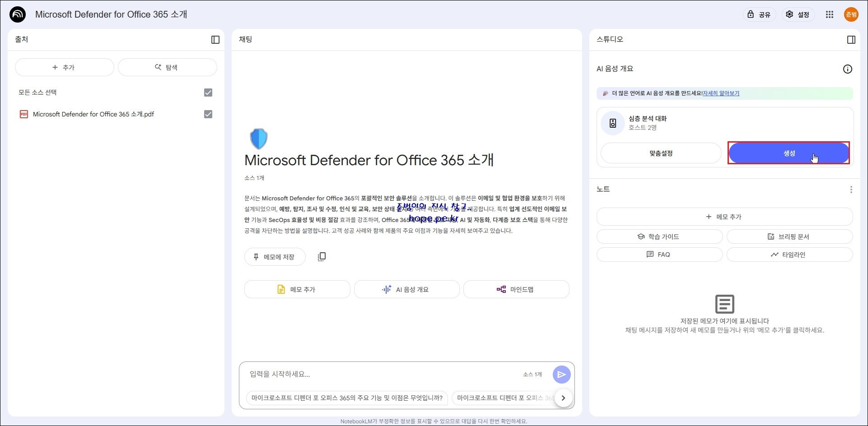Uncheck the Microsoft Defender pdf source checkbox

[208, 114]
